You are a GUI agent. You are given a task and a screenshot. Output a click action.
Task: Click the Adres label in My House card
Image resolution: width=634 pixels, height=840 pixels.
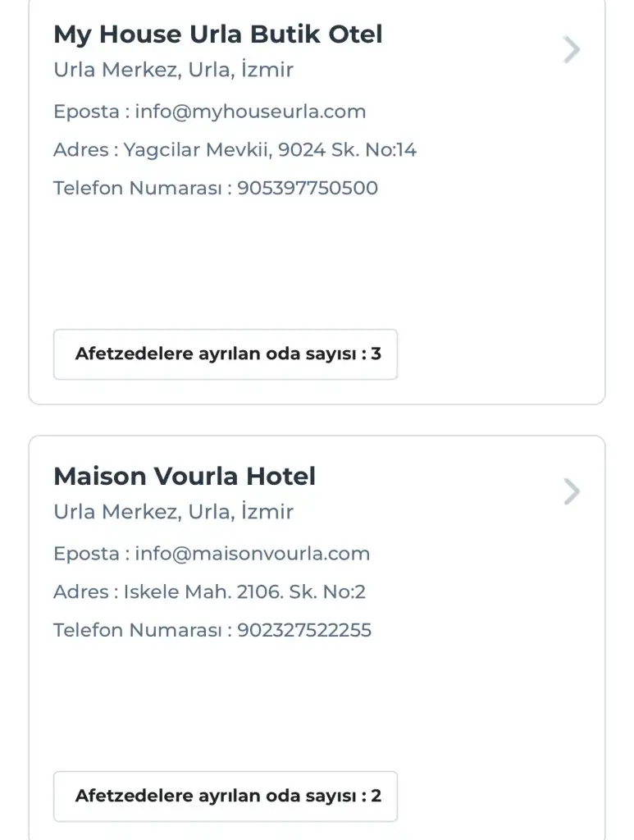click(x=80, y=150)
